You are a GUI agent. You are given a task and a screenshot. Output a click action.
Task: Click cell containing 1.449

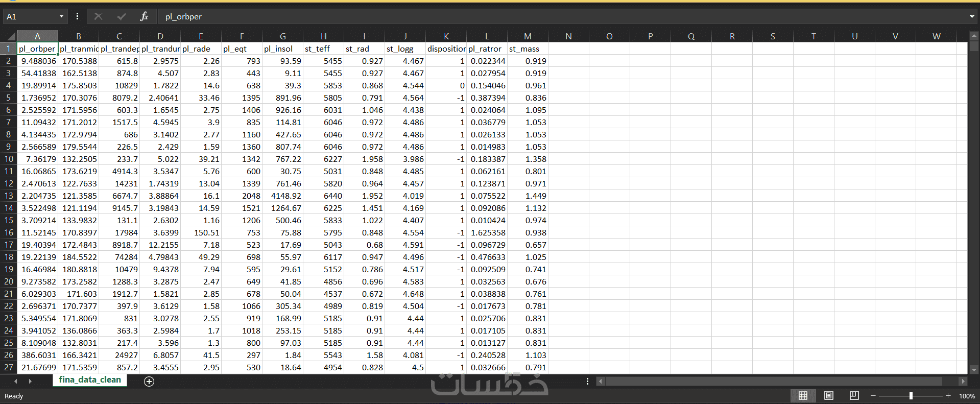tap(528, 196)
